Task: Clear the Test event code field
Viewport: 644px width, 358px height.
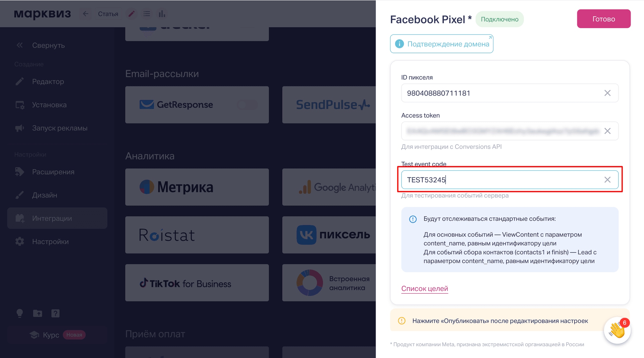Action: [607, 180]
